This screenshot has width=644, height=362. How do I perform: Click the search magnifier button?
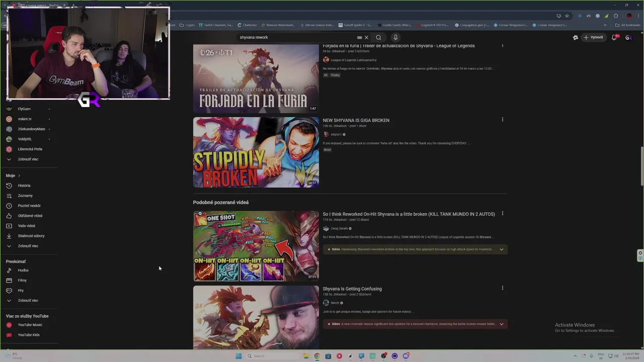[378, 37]
